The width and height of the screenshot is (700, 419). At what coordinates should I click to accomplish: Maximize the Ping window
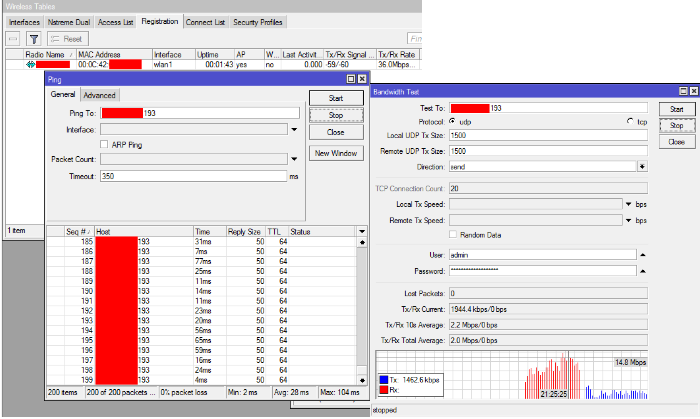coord(351,79)
